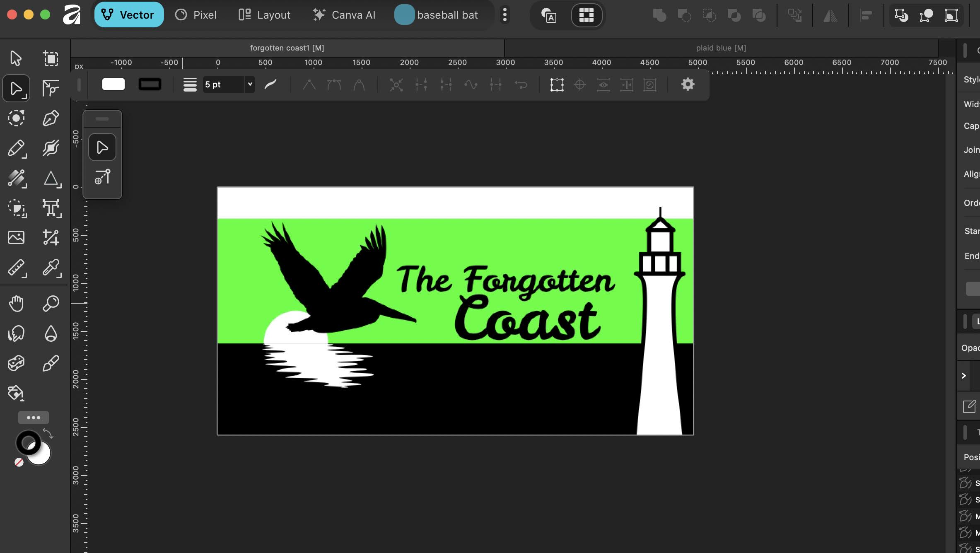Click the more tools ellipsis button
980x553 pixels.
(33, 418)
